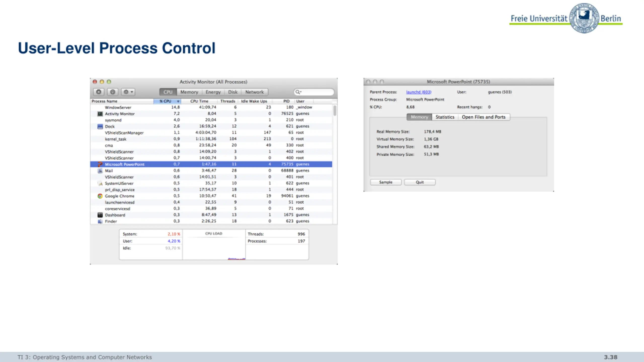
Task: Click the Sample button
Action: coord(386,182)
